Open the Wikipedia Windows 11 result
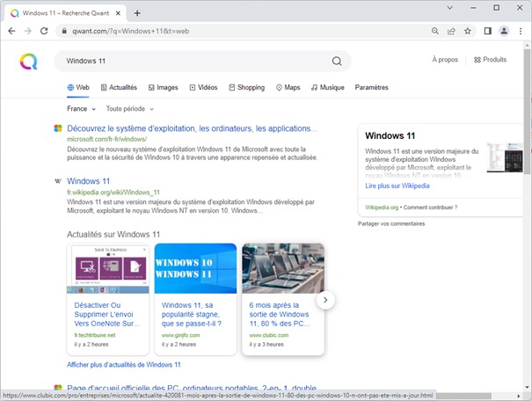The height and width of the screenshot is (401, 532). click(x=88, y=181)
